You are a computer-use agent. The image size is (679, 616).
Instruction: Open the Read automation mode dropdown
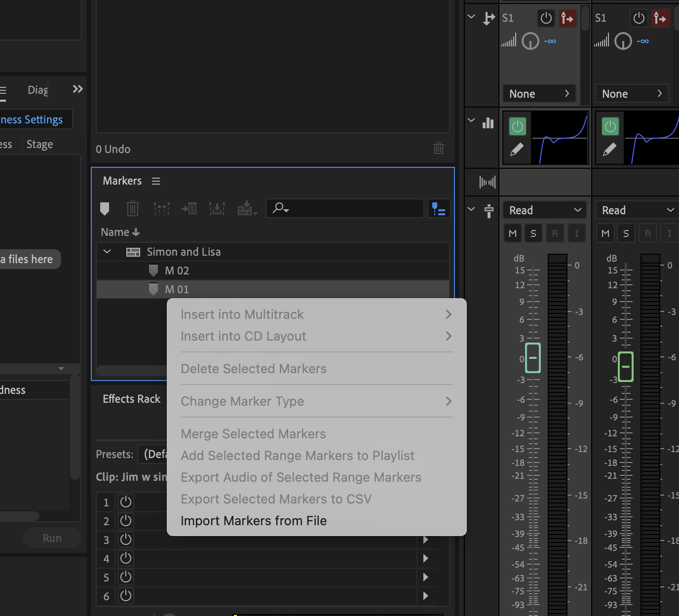(x=544, y=210)
